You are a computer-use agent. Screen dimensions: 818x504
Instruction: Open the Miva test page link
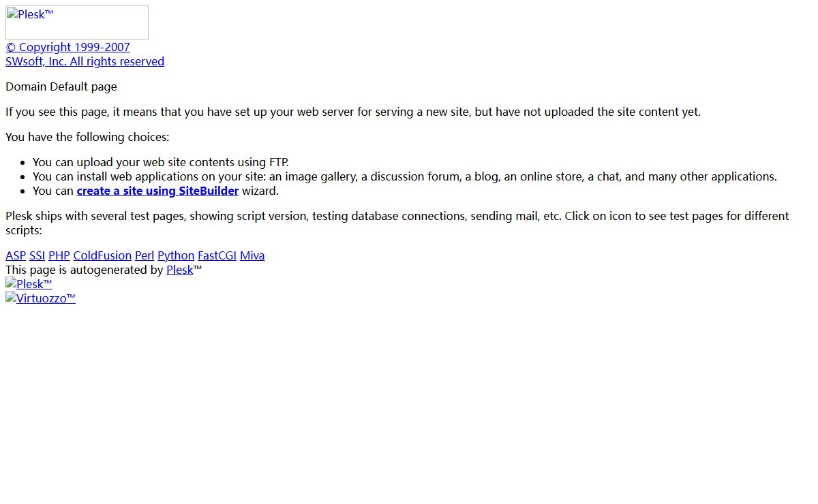point(252,255)
